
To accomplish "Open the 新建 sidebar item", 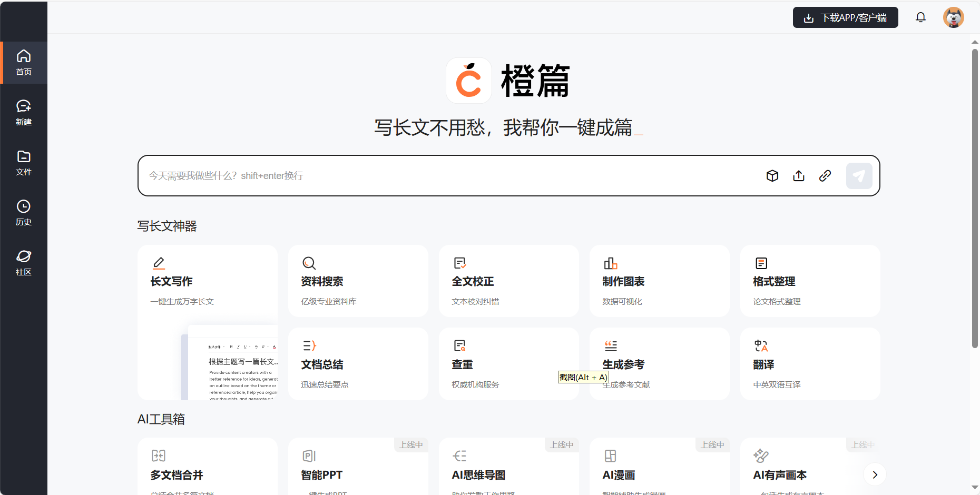I will (23, 112).
